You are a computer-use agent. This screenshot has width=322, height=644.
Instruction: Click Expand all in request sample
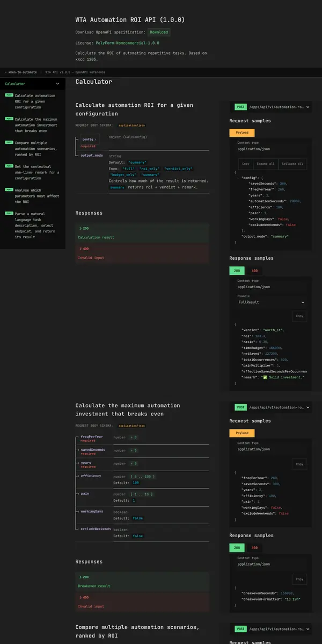(266, 164)
